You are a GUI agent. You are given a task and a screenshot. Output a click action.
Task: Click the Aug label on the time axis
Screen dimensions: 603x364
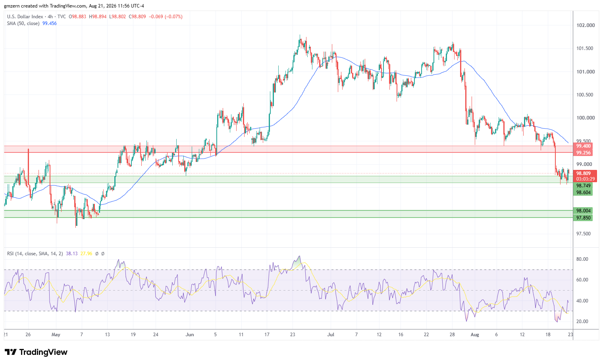475,335
